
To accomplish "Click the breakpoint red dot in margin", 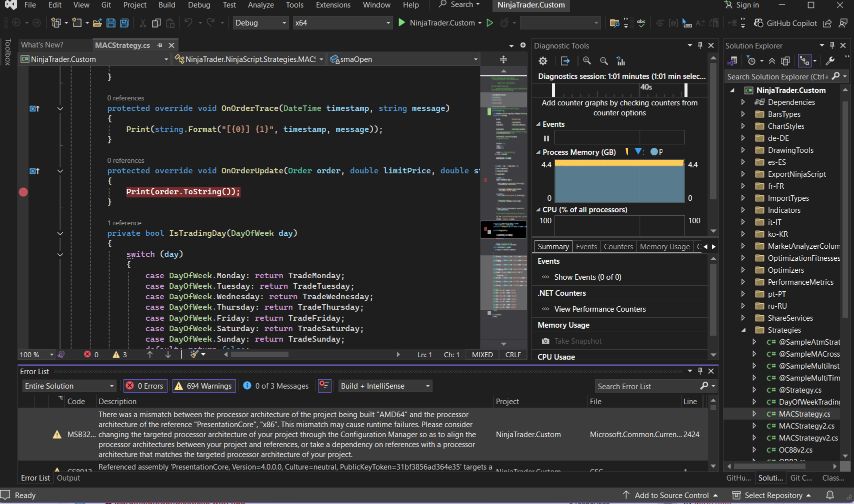I will coord(23,192).
